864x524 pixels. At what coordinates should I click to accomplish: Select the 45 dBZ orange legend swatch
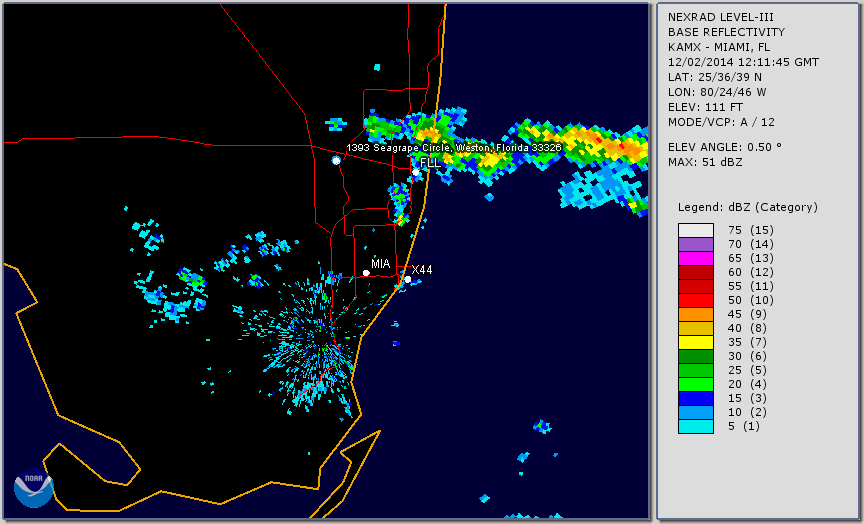(x=696, y=314)
